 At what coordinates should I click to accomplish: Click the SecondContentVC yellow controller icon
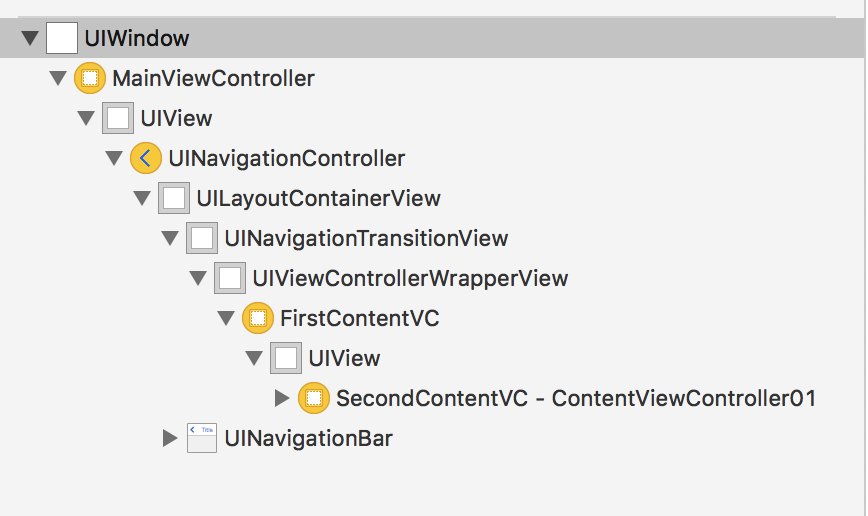(314, 398)
